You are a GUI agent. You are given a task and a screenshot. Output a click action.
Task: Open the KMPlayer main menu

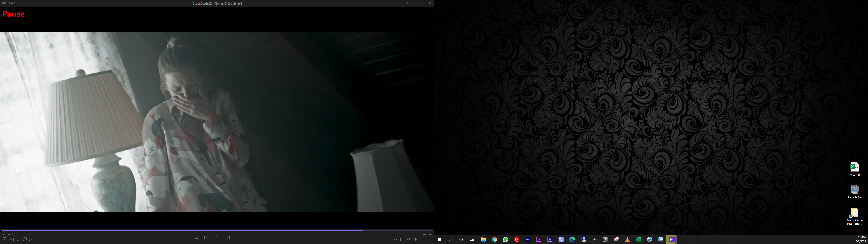8,3
